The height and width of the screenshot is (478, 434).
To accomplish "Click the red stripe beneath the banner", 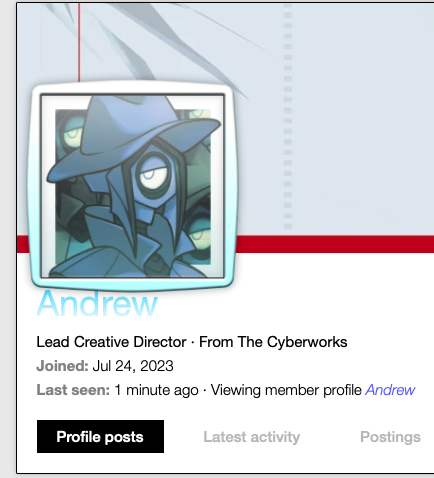I will coord(335,244).
